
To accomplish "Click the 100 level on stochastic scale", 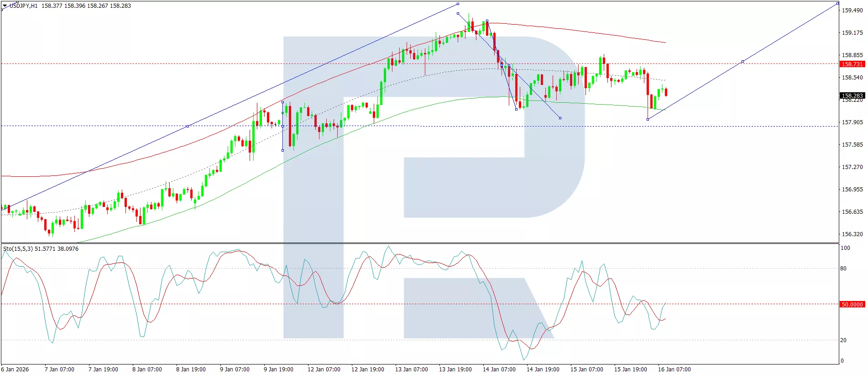I will (x=845, y=248).
